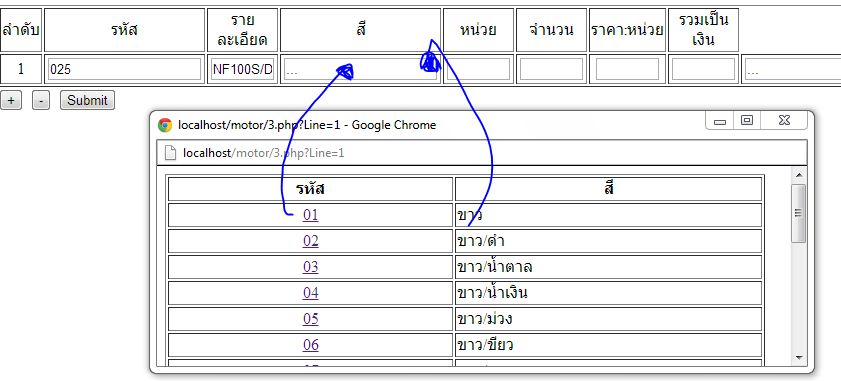Click the main table สี header
841x381 pixels.
click(360, 30)
